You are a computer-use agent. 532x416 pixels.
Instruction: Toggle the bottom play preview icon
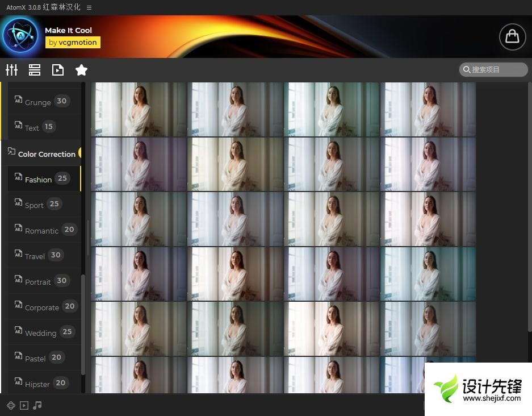click(x=24, y=405)
